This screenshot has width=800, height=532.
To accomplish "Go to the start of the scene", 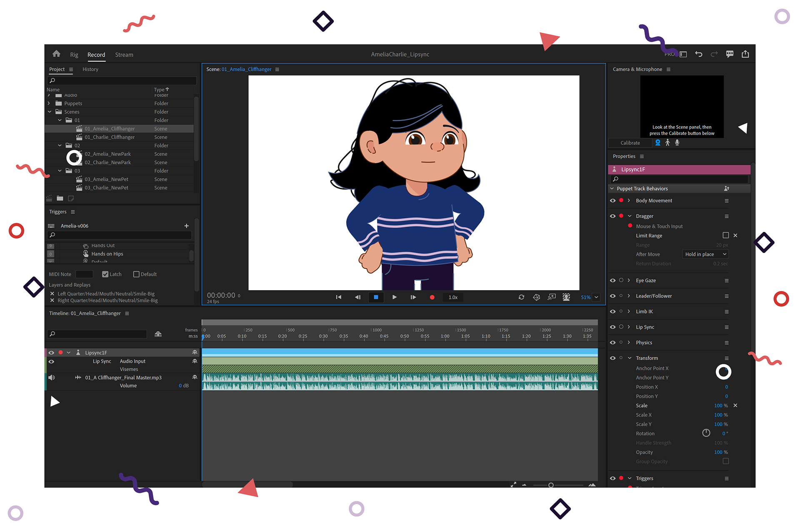I will 338,297.
